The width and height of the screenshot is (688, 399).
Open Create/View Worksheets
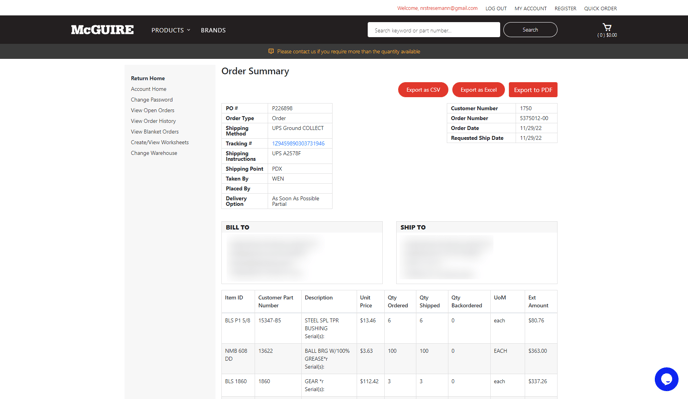160,142
